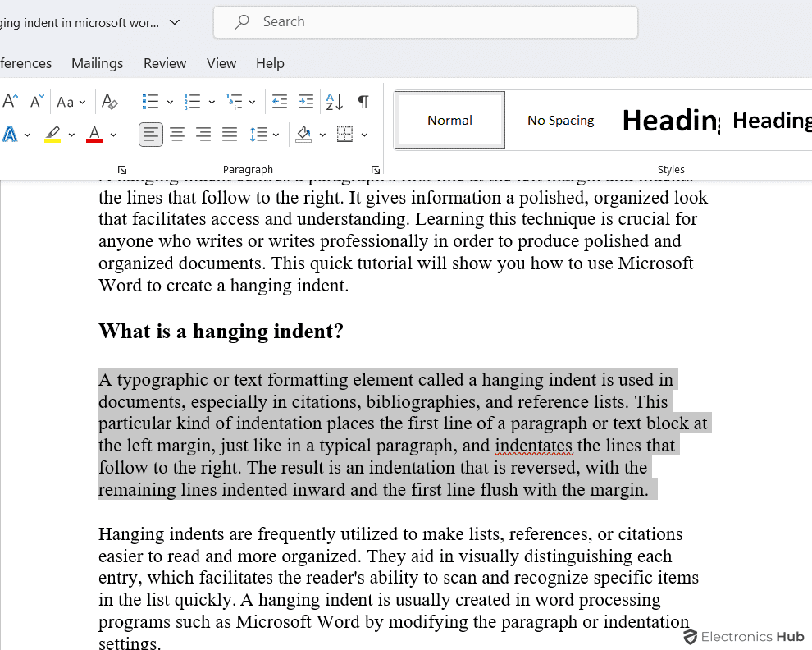This screenshot has width=812, height=650.
Task: Select the Increase Font Size icon
Action: [10, 100]
